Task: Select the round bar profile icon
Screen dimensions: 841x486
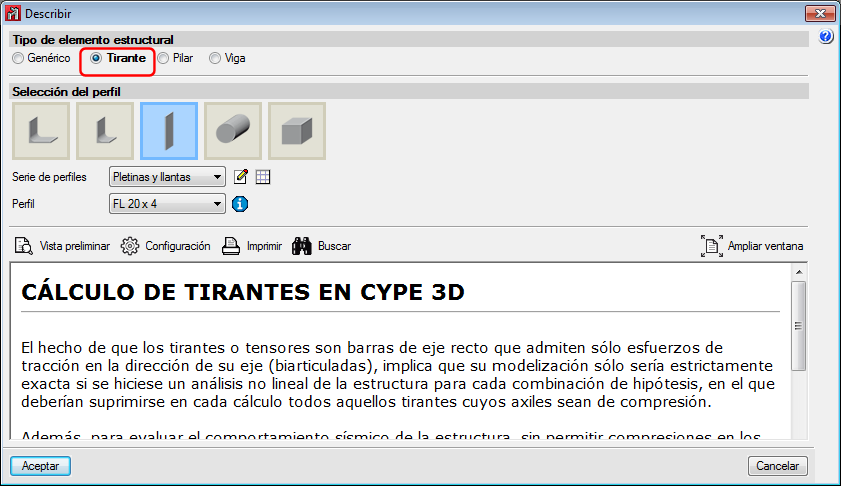Action: tap(233, 131)
